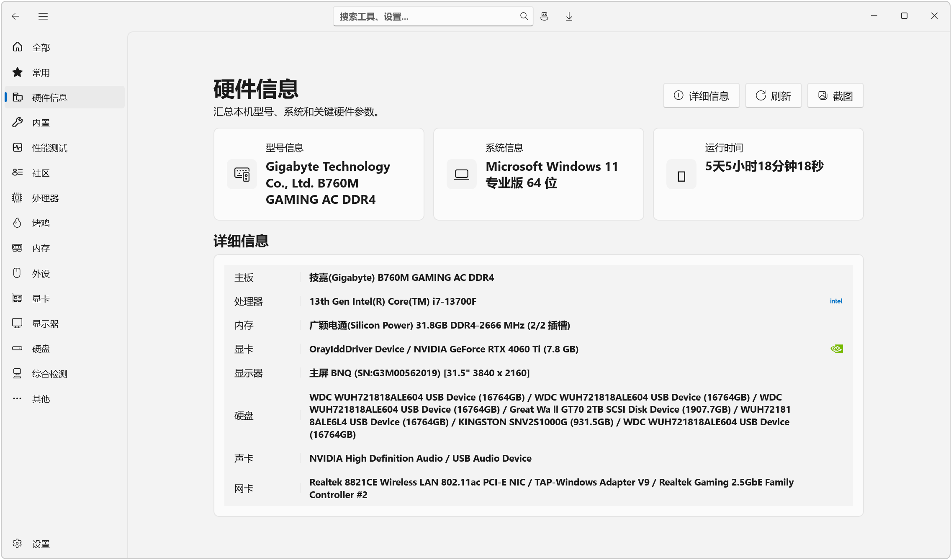Click the 详细信息 section heading
The height and width of the screenshot is (560, 951).
(241, 241)
